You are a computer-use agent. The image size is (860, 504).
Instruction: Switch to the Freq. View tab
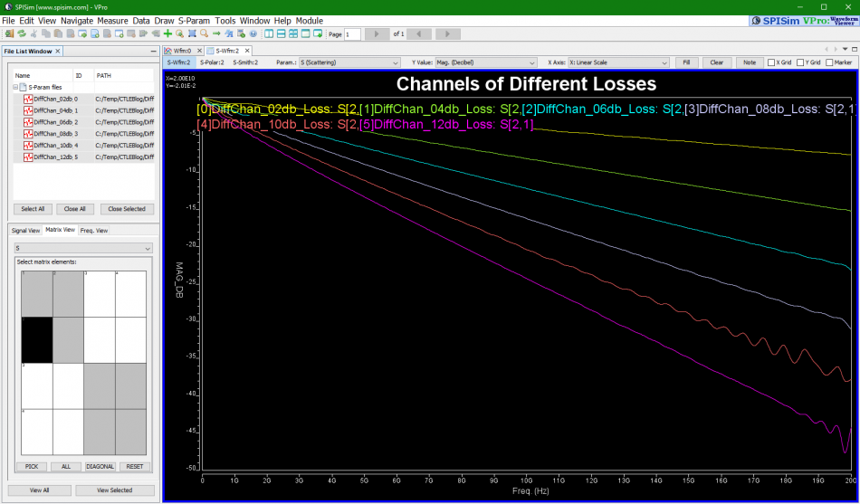94,230
